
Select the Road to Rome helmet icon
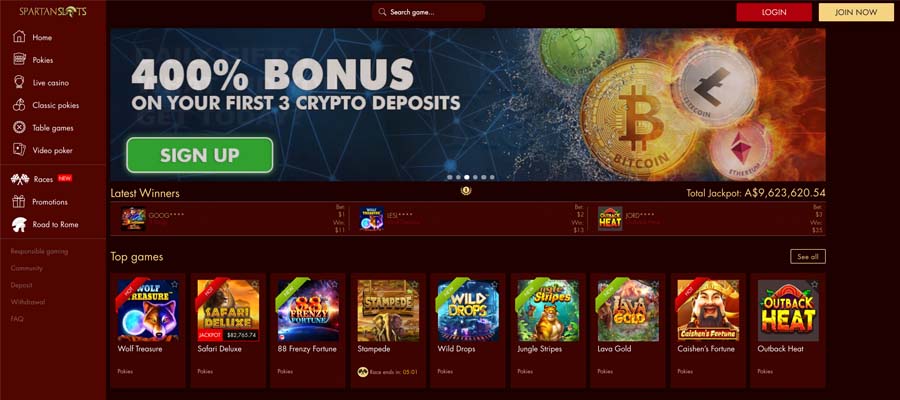pos(20,224)
